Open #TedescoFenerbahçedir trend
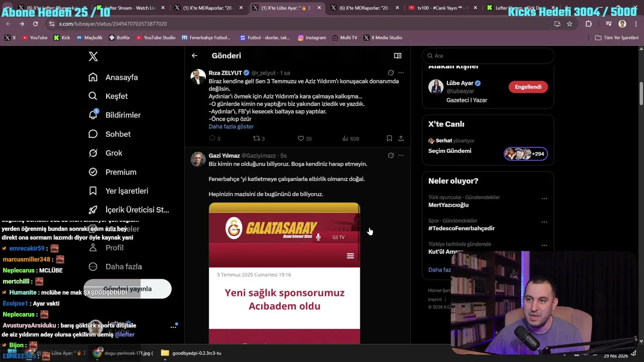Viewport: 644px width, 362px height. (461, 228)
